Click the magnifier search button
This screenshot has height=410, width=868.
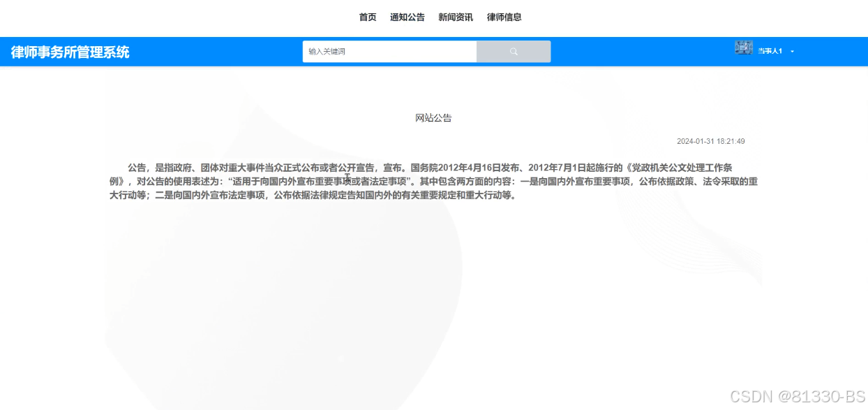click(x=514, y=52)
